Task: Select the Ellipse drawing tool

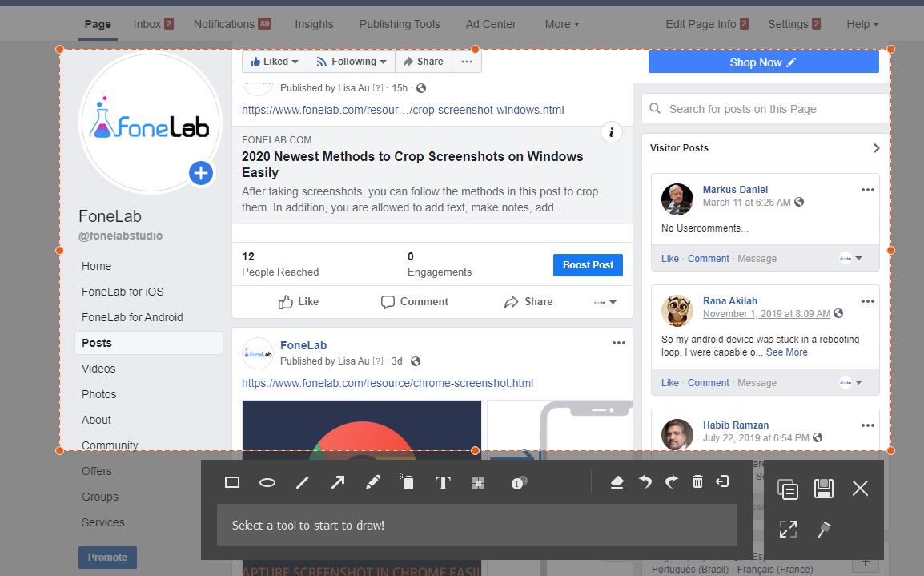Action: pos(267,483)
